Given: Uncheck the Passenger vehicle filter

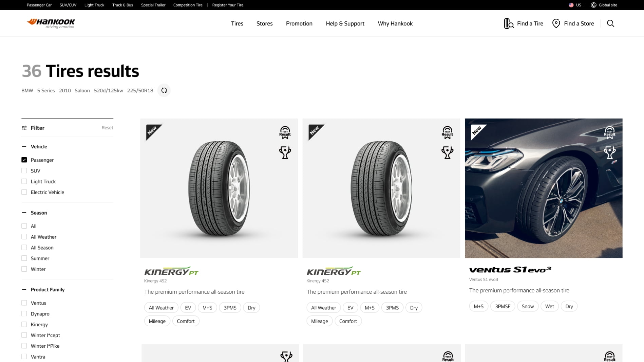Looking at the screenshot, I should pos(24,160).
